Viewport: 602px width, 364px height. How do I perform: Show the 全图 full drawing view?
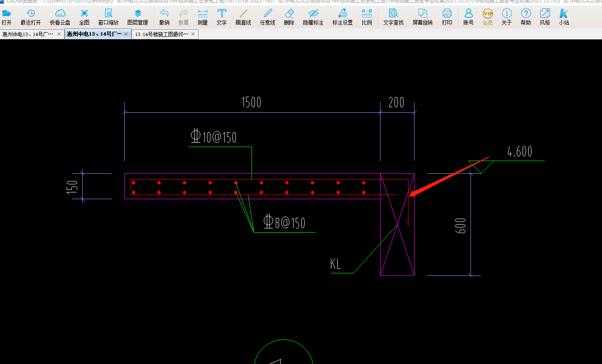point(84,17)
